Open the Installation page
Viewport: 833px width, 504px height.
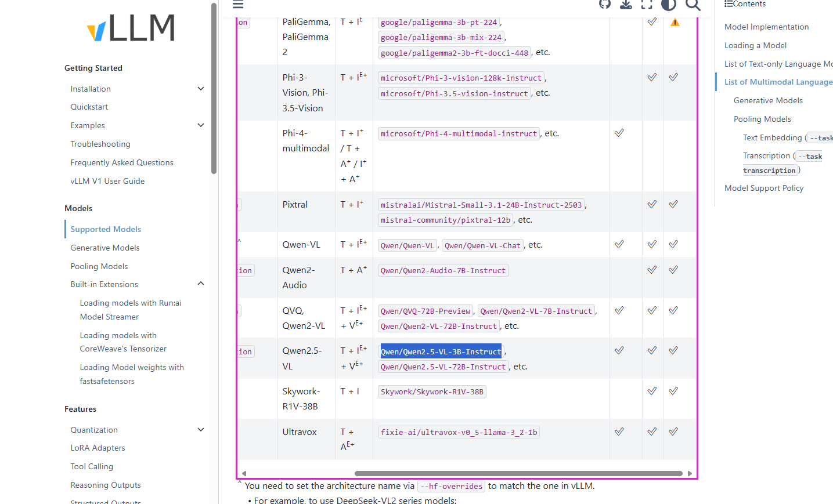pyautogui.click(x=91, y=89)
